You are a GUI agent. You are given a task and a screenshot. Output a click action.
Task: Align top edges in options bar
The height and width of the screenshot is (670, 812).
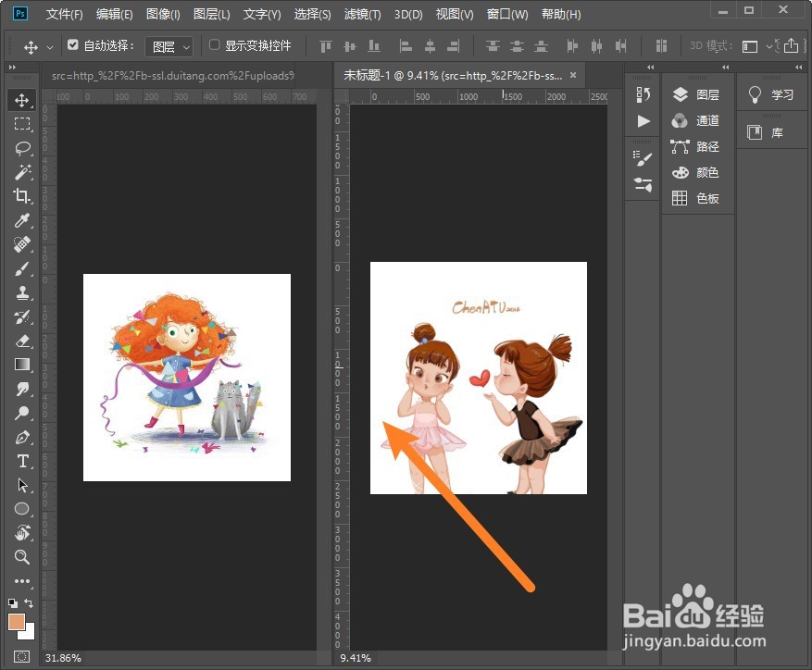coord(325,46)
